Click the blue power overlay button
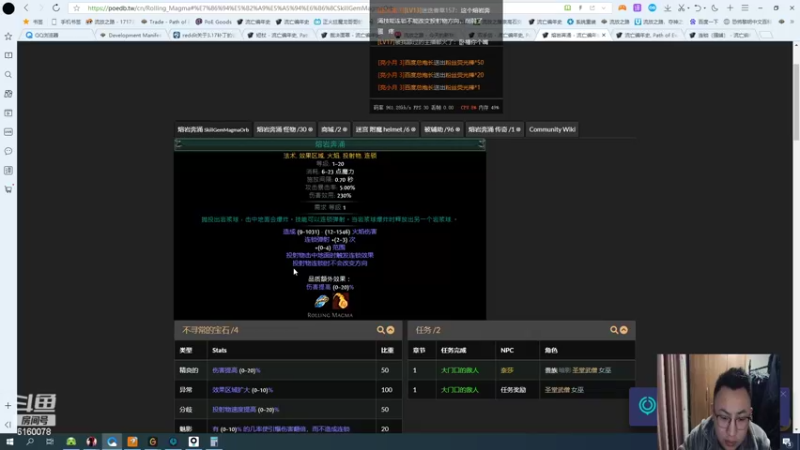Image resolution: width=800 pixels, height=450 pixels. [x=647, y=406]
